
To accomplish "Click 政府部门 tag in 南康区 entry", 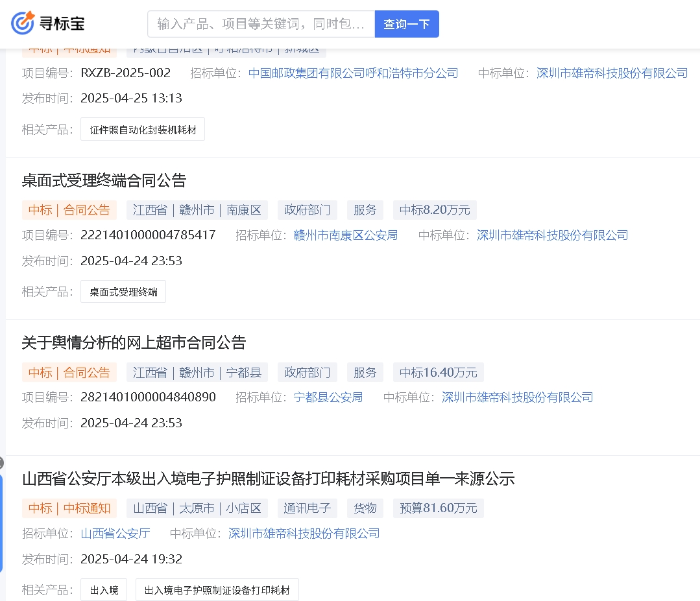I will tap(308, 210).
